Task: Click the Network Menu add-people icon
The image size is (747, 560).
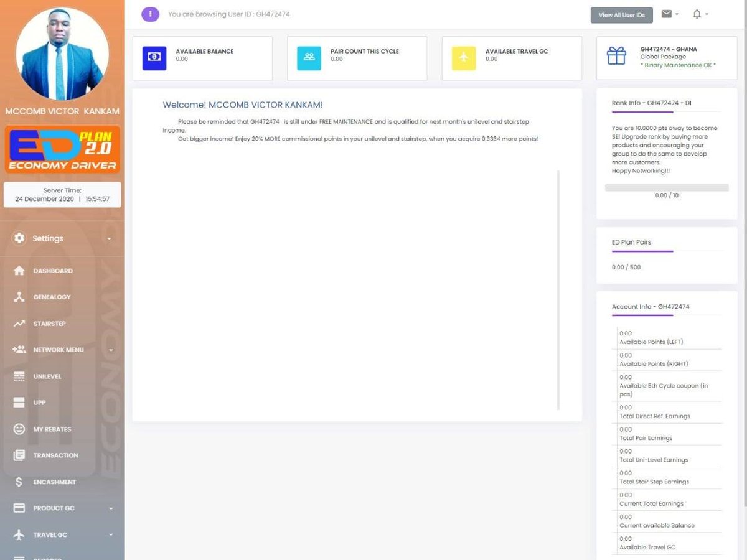Action: point(19,350)
